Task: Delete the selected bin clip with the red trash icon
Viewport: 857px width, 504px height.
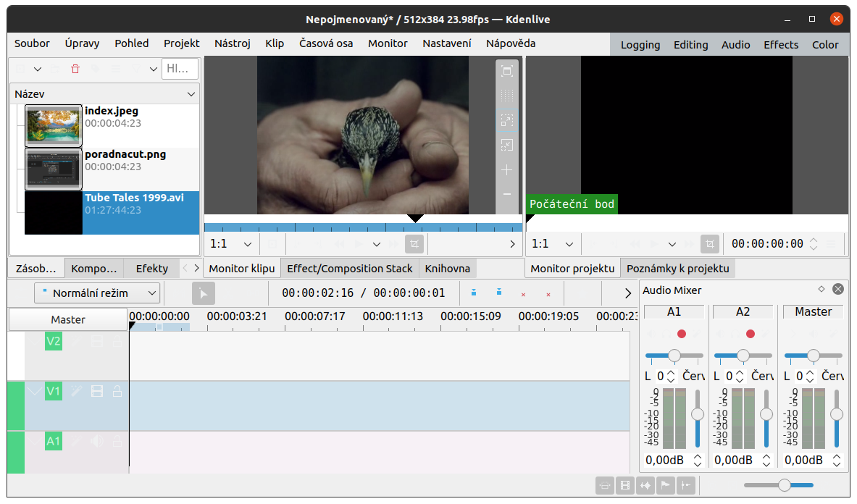Action: 75,69
